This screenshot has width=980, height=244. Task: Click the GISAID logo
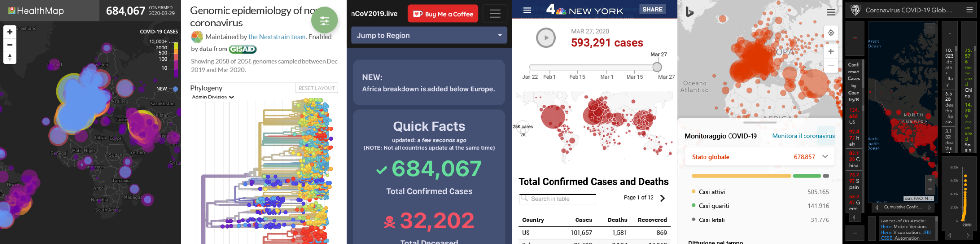click(x=243, y=49)
